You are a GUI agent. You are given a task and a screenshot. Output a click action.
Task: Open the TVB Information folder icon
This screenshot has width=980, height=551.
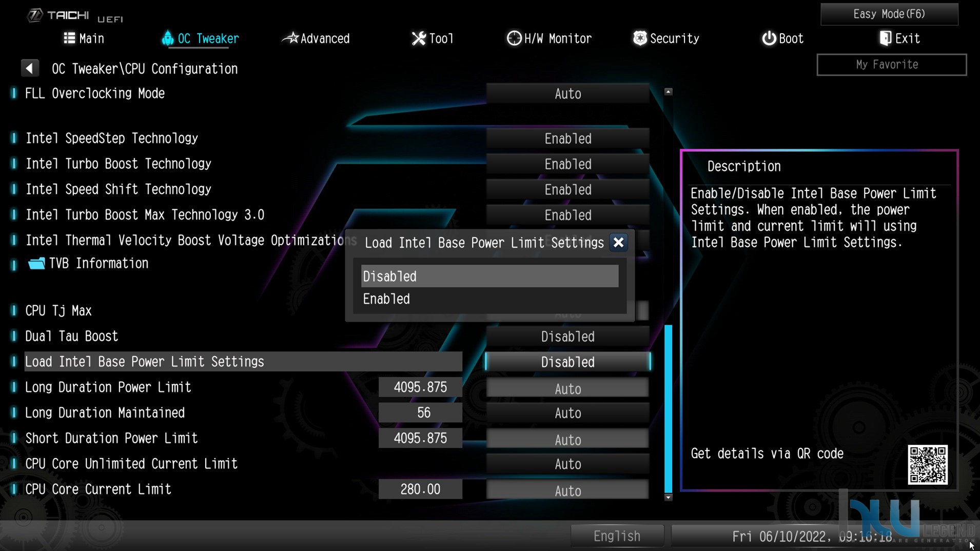36,264
